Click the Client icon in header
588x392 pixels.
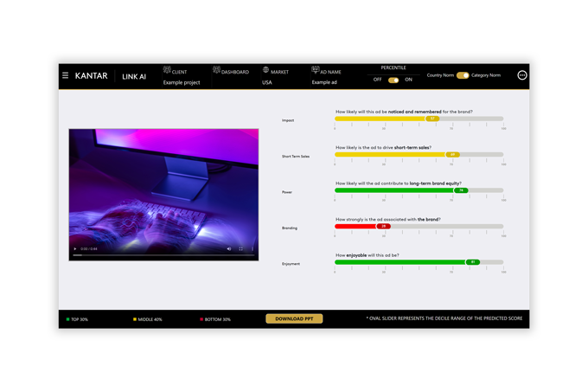click(167, 71)
